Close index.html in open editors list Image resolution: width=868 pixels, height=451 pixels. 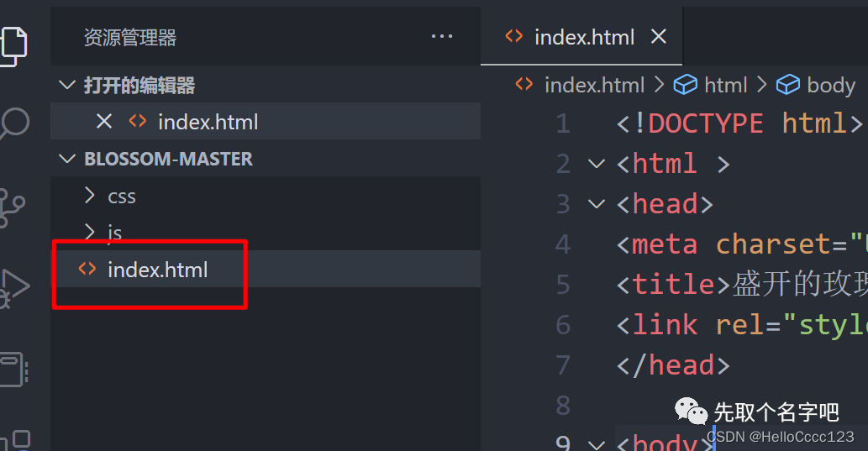(x=104, y=121)
